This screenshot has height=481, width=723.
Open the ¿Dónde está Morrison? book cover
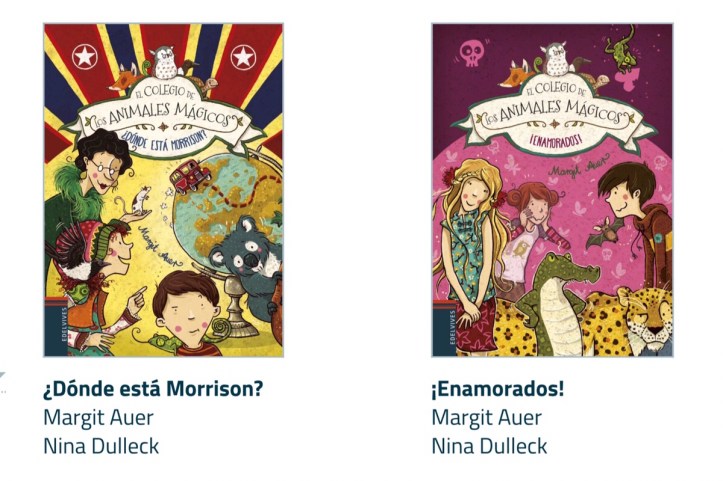pos(163,190)
